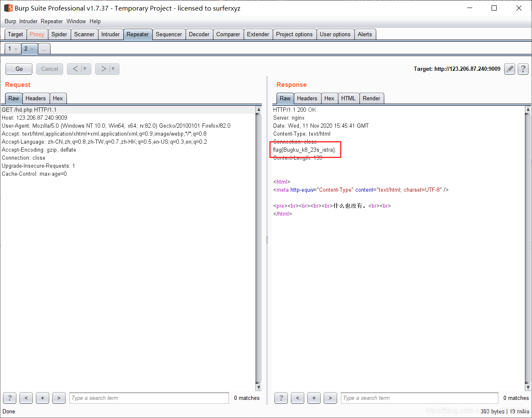Send request with Go button
This screenshot has height=418, width=532.
point(19,69)
